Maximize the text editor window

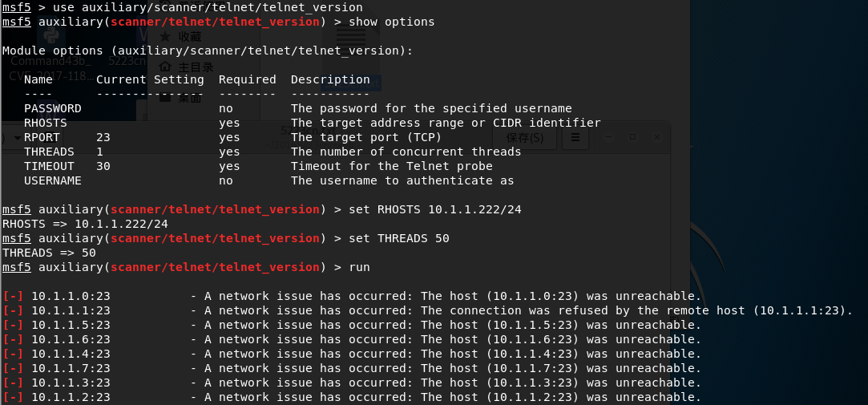[x=633, y=137]
